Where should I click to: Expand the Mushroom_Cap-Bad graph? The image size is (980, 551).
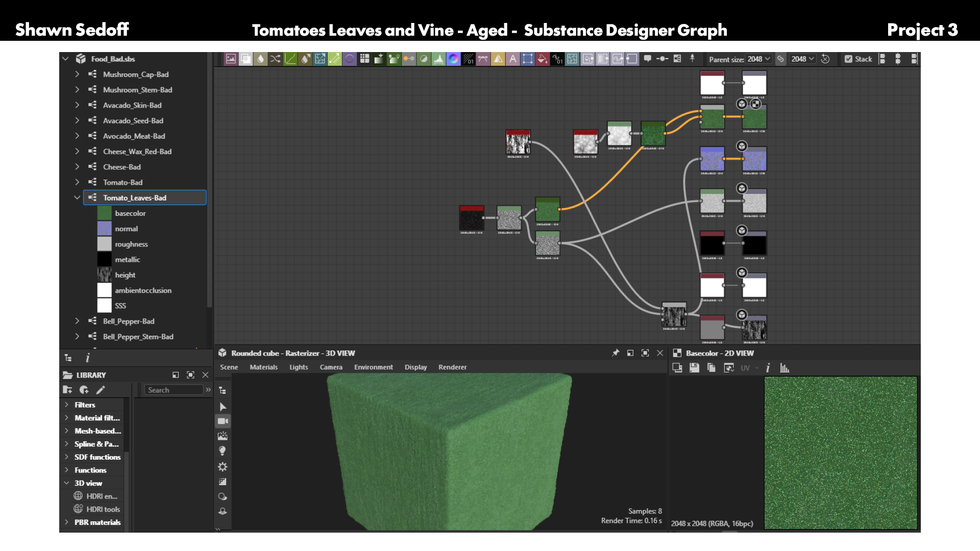coord(77,74)
